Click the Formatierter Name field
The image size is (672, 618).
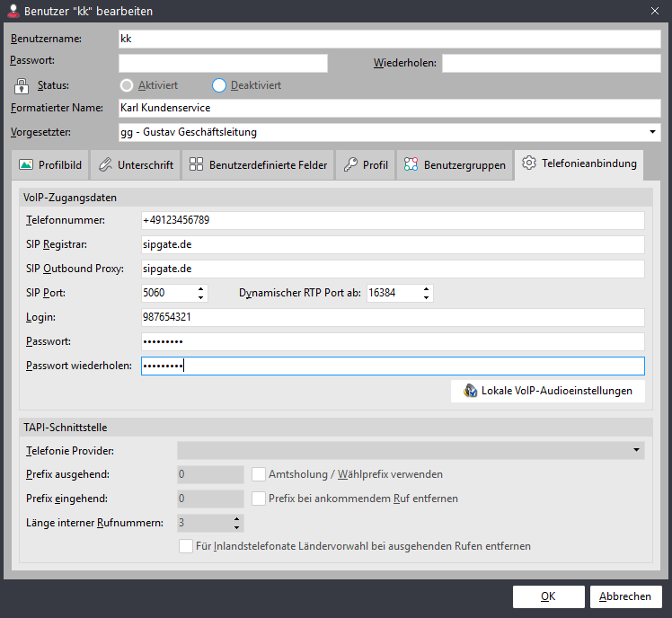pyautogui.click(x=390, y=108)
